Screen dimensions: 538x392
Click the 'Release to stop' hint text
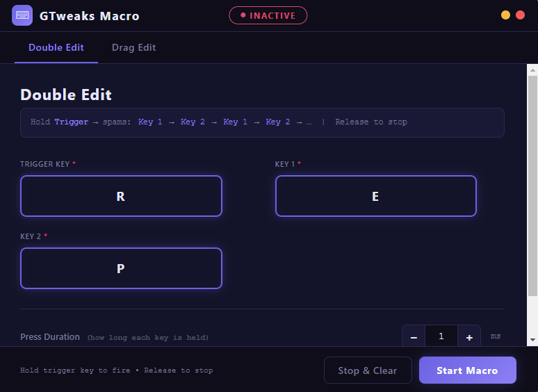(371, 122)
